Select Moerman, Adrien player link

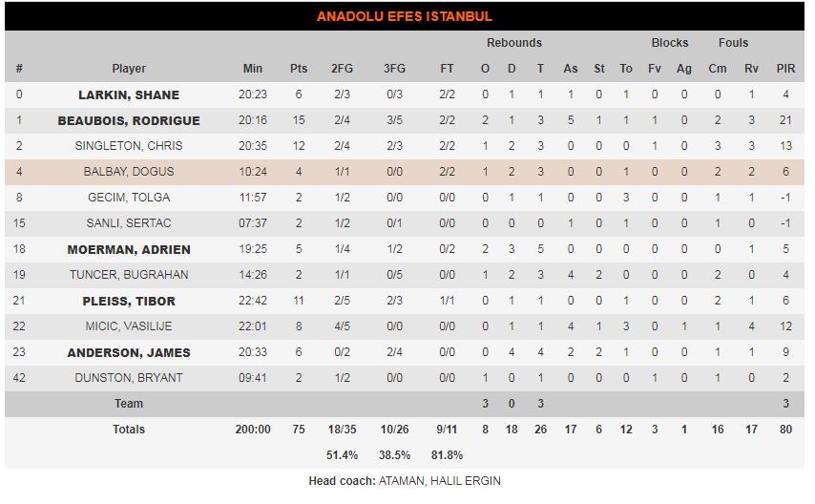[129, 249]
